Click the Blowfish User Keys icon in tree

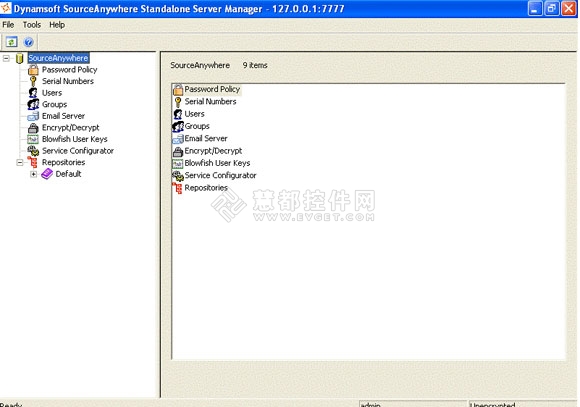33,139
